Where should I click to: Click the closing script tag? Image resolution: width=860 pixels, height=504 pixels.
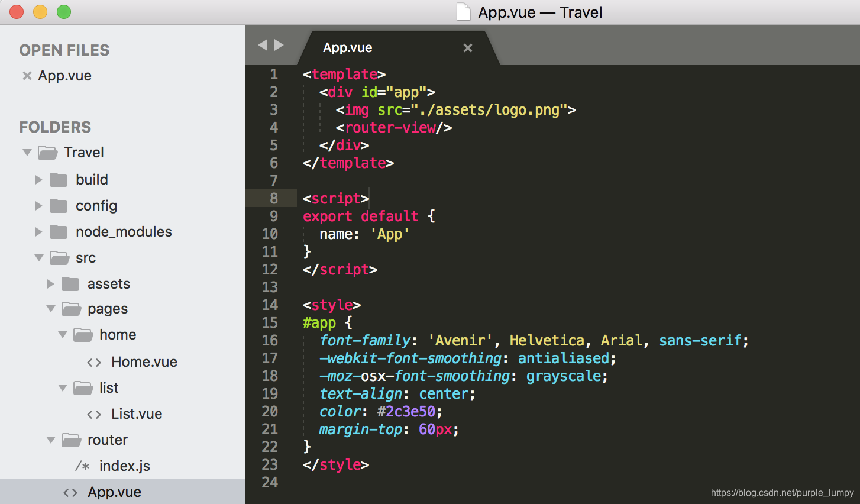(340, 270)
